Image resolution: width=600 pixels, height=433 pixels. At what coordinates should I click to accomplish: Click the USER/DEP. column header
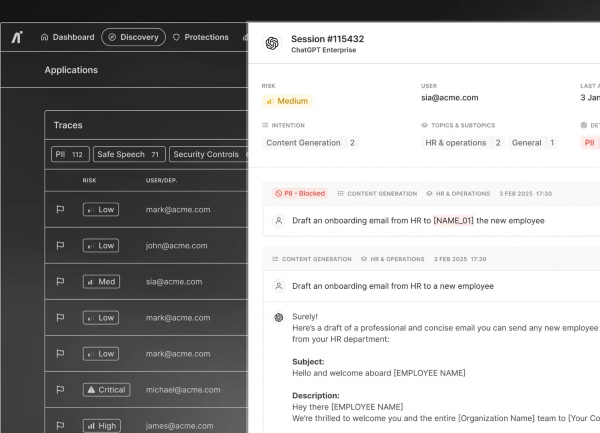161,180
